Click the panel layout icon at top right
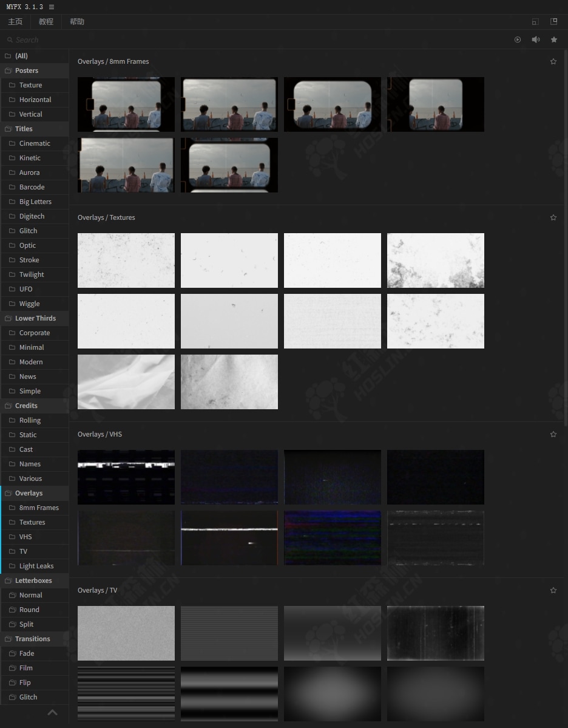The height and width of the screenshot is (728, 568). click(553, 21)
